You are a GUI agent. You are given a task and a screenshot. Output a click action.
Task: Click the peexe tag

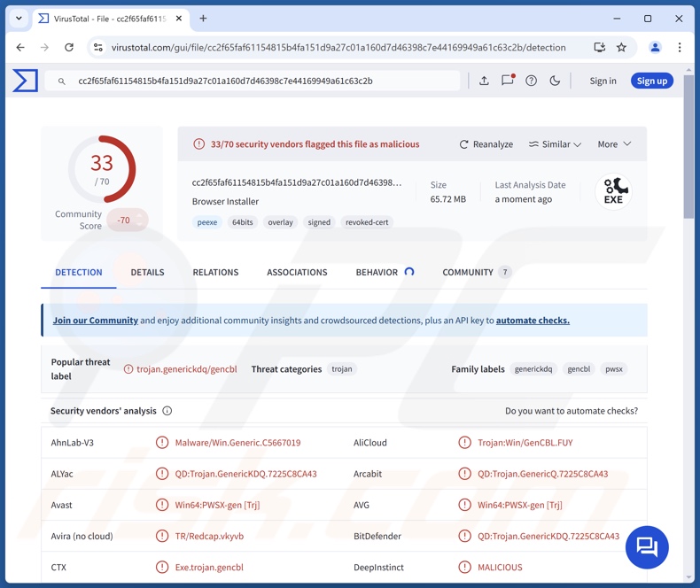(207, 222)
